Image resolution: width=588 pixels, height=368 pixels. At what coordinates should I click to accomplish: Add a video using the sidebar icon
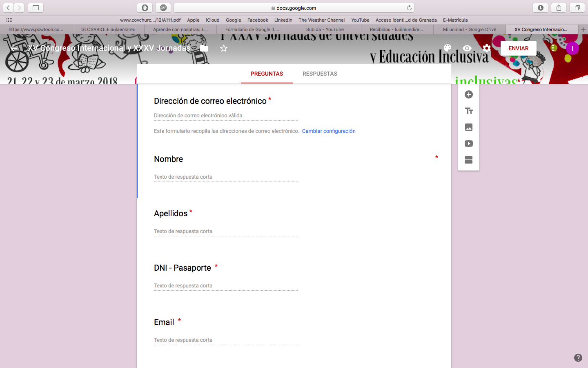pyautogui.click(x=468, y=144)
